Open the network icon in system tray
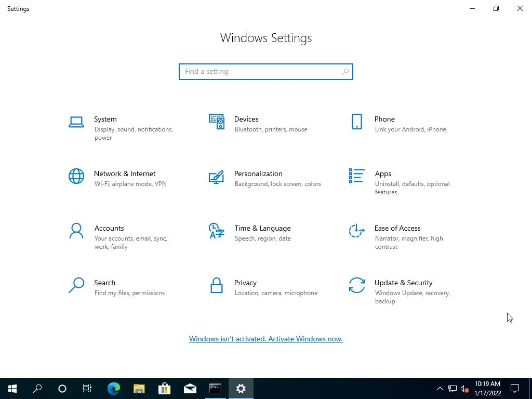Image resolution: width=532 pixels, height=399 pixels. tap(453, 389)
